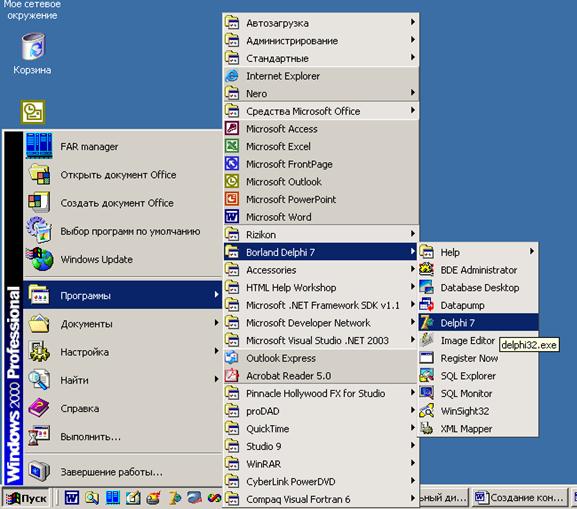Launch WinSight32

pos(478,411)
